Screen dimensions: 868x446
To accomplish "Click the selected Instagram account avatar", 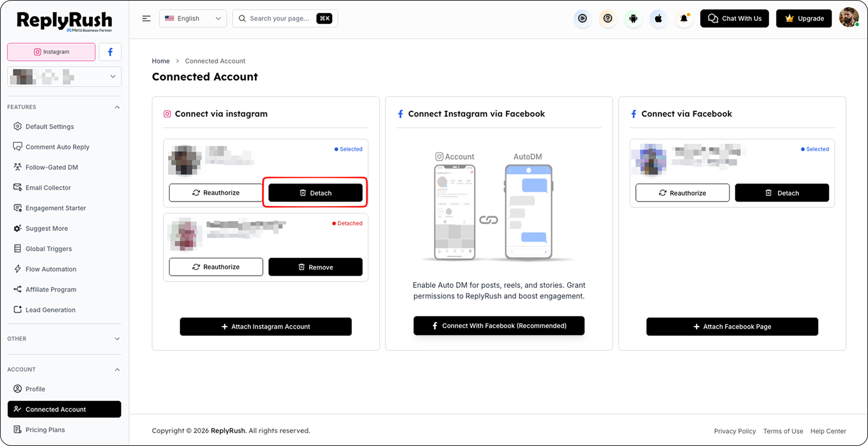I will (185, 159).
